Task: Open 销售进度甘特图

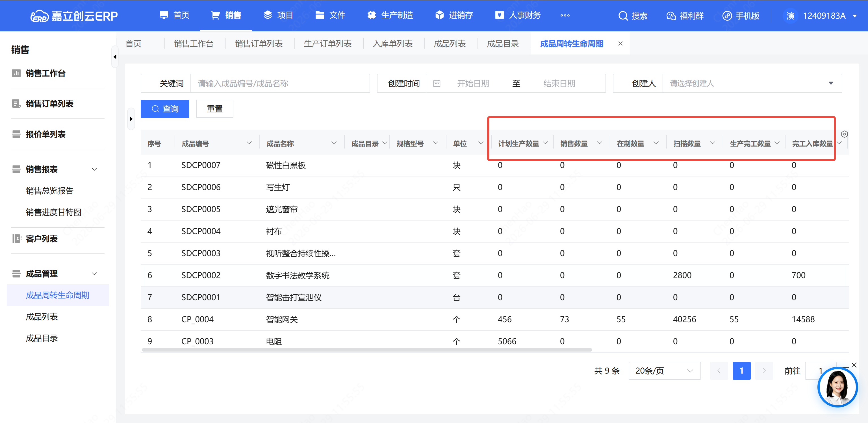Action: tap(54, 212)
